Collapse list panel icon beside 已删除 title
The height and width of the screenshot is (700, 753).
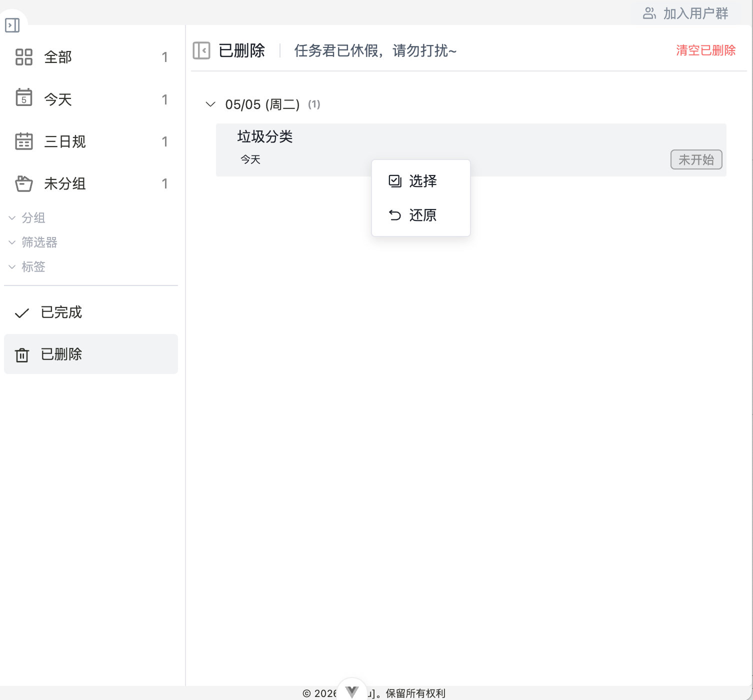(x=201, y=50)
